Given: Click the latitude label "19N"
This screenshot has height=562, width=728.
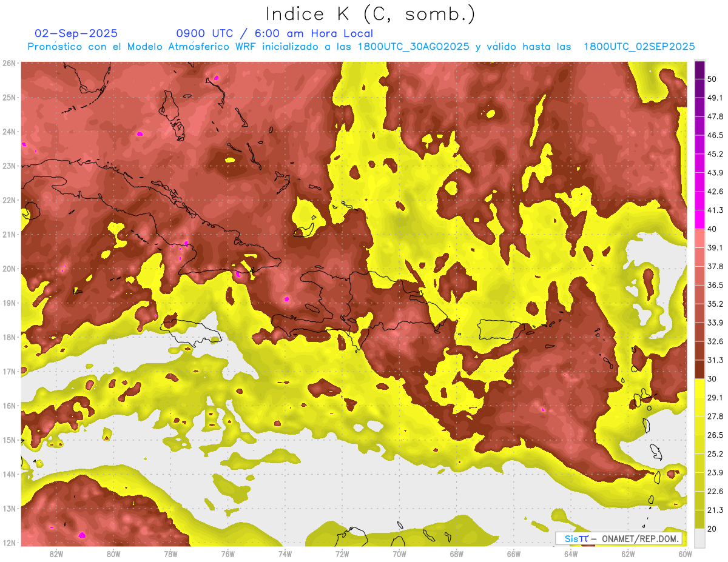Looking at the screenshot, I should coord(9,303).
